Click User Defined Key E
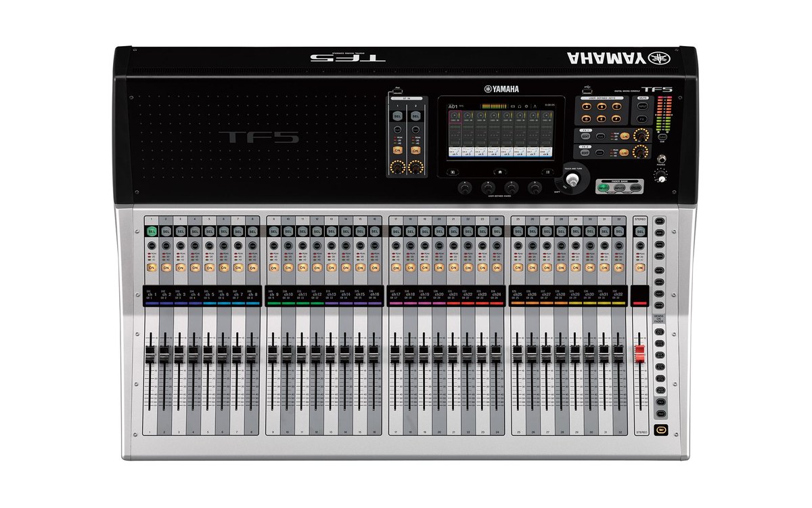812x508 pixels. click(602, 119)
